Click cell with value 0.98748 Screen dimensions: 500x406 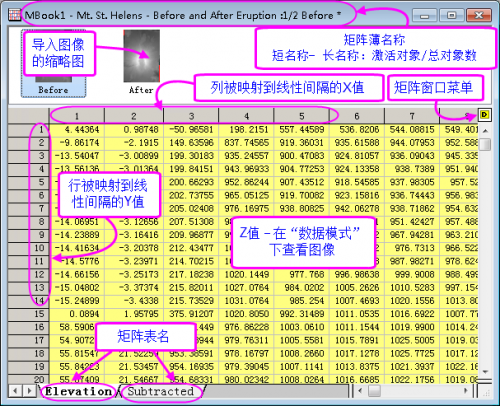point(134,130)
